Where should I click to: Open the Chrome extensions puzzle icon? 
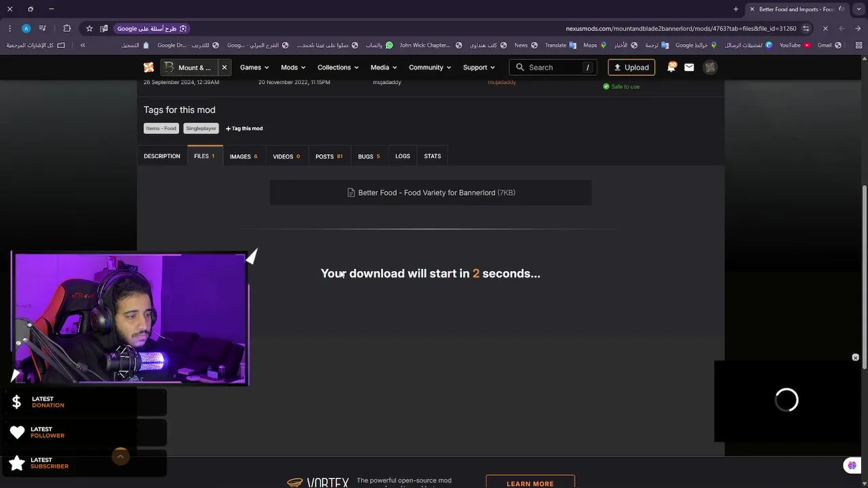(x=66, y=28)
